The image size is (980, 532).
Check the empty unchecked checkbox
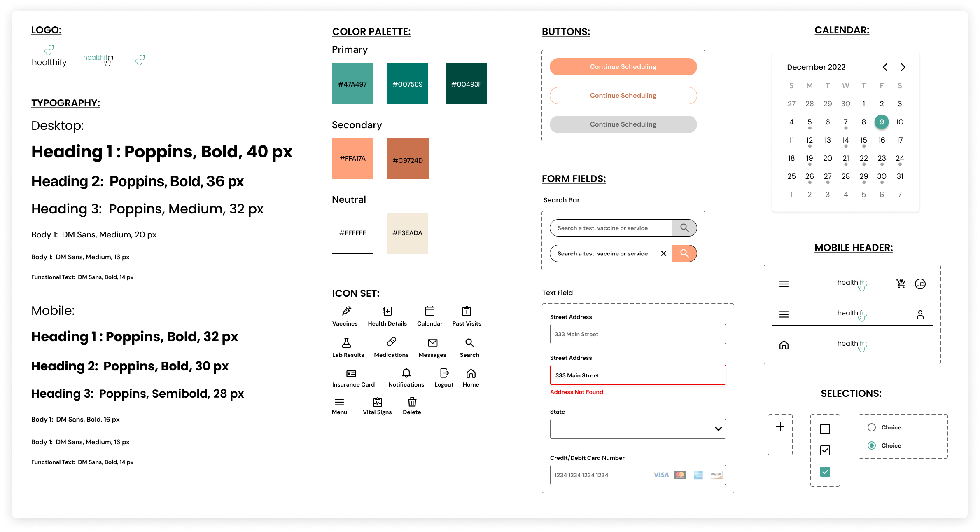coord(825,429)
